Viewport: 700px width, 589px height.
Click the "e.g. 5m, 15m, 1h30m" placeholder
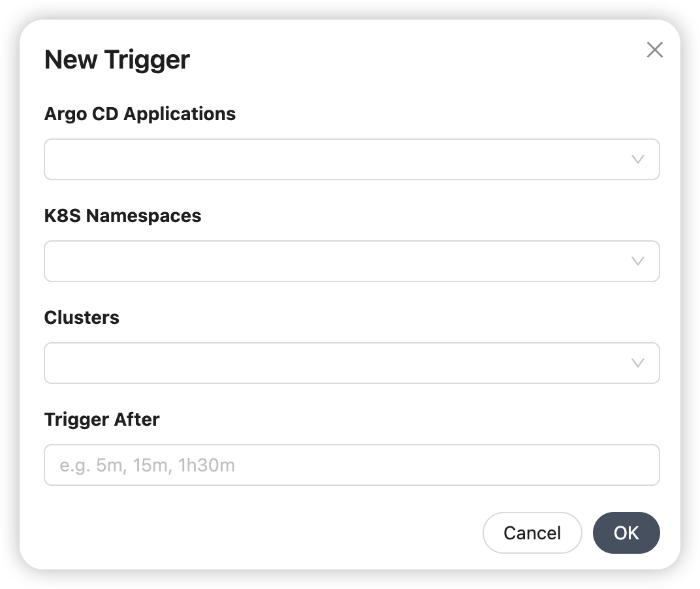[x=147, y=465]
